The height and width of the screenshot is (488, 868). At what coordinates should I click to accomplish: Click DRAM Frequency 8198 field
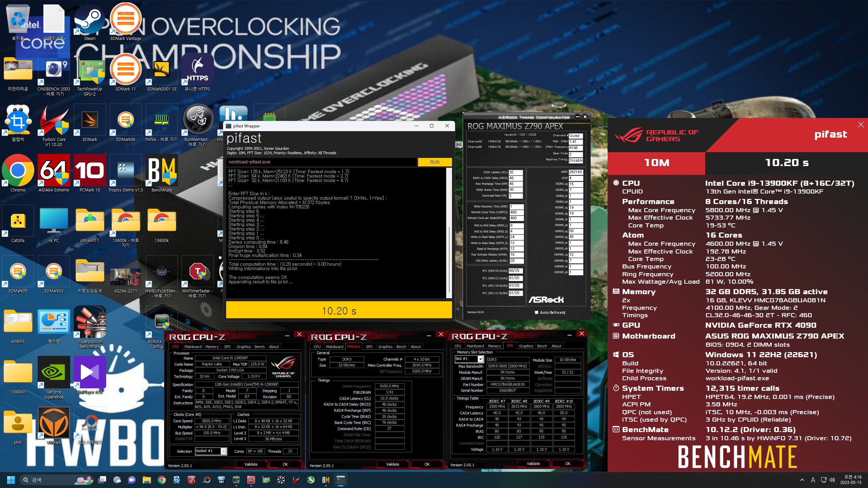[575, 148]
